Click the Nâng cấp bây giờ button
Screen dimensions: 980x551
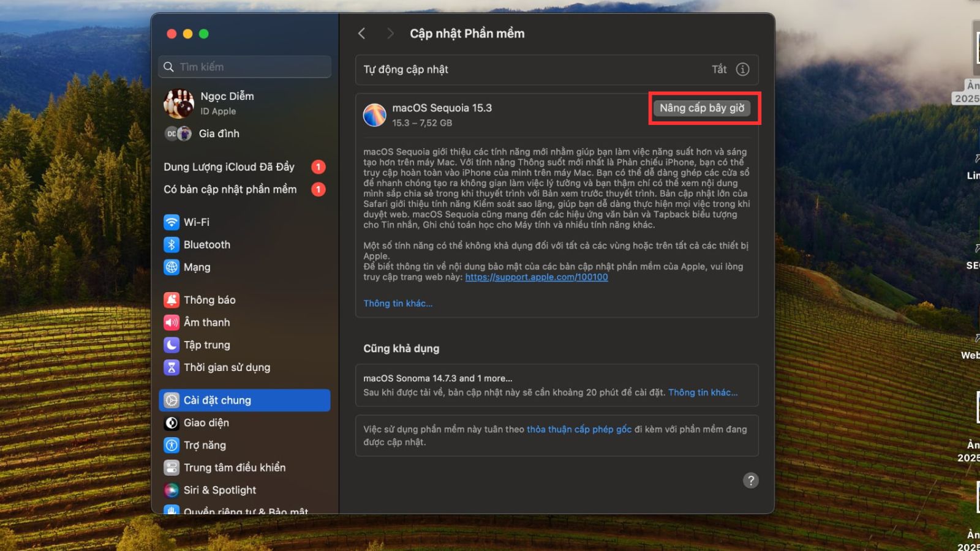(702, 108)
